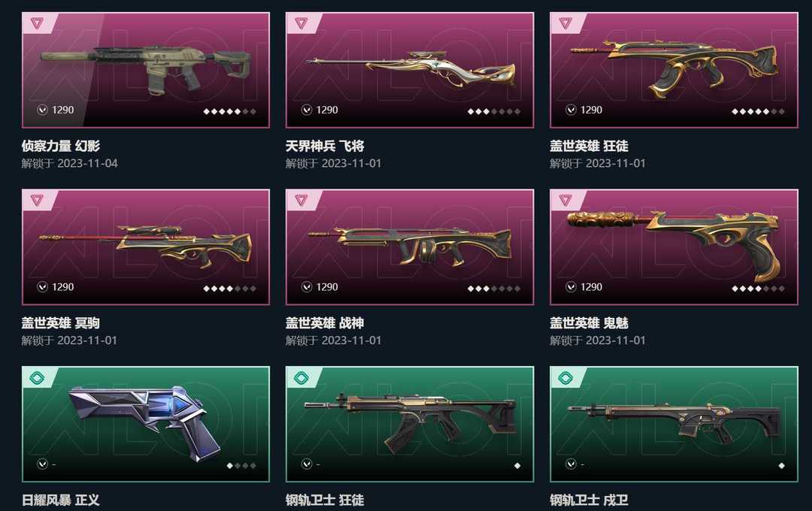The width and height of the screenshot is (812, 511).
Task: Click tier badge icon on 天界神兵 飞将 card
Action: pyautogui.click(x=301, y=23)
